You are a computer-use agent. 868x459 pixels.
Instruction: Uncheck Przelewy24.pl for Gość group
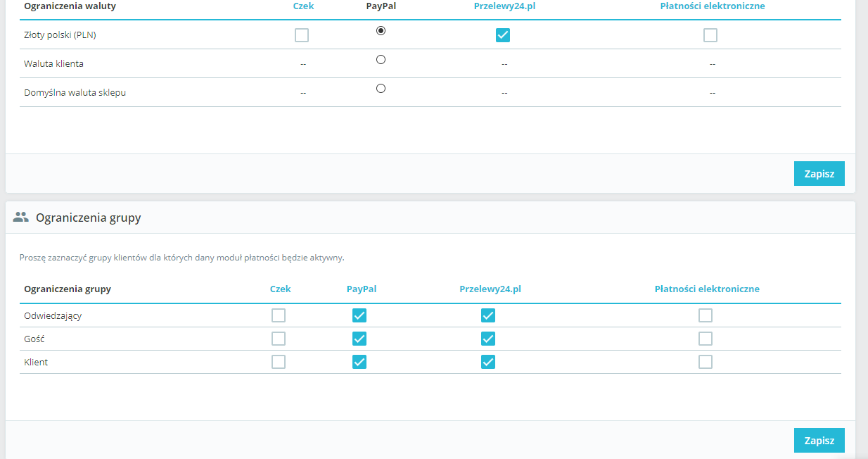point(488,339)
